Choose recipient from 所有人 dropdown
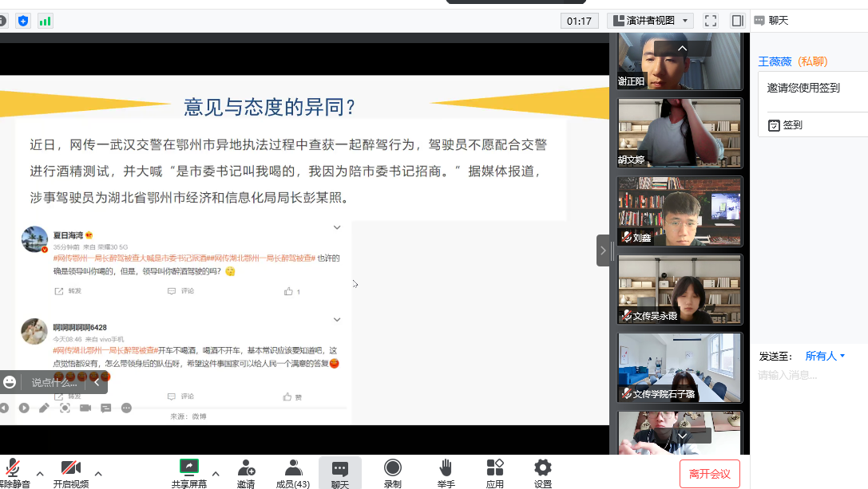Viewport: 868px width, 489px height. tap(825, 356)
